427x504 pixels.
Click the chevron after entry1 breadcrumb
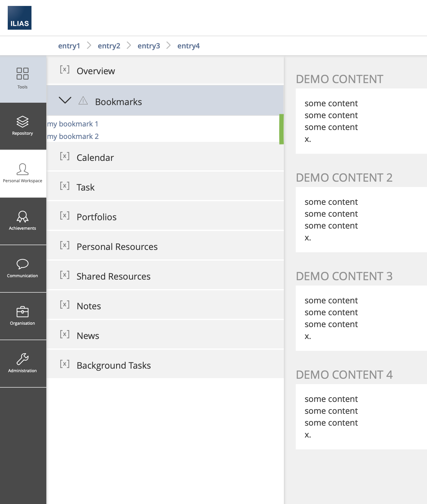[89, 45]
